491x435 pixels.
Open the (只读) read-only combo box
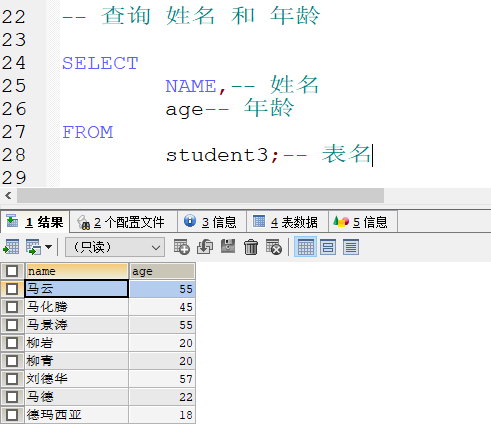(115, 247)
